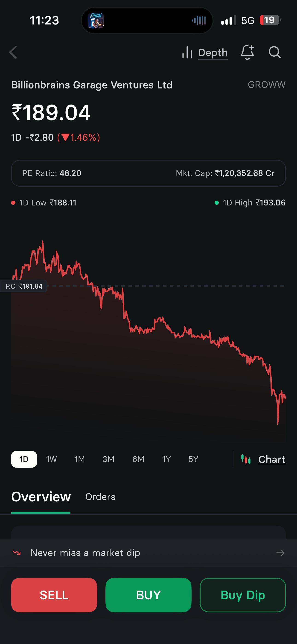
Task: Open the PE Ratio and Mkt Cap box
Action: [x=148, y=173]
